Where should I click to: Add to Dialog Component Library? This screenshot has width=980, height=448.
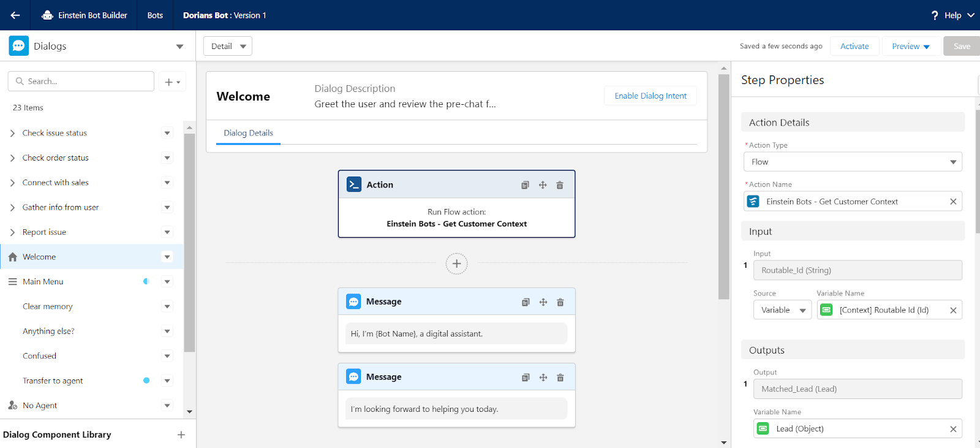[181, 435]
